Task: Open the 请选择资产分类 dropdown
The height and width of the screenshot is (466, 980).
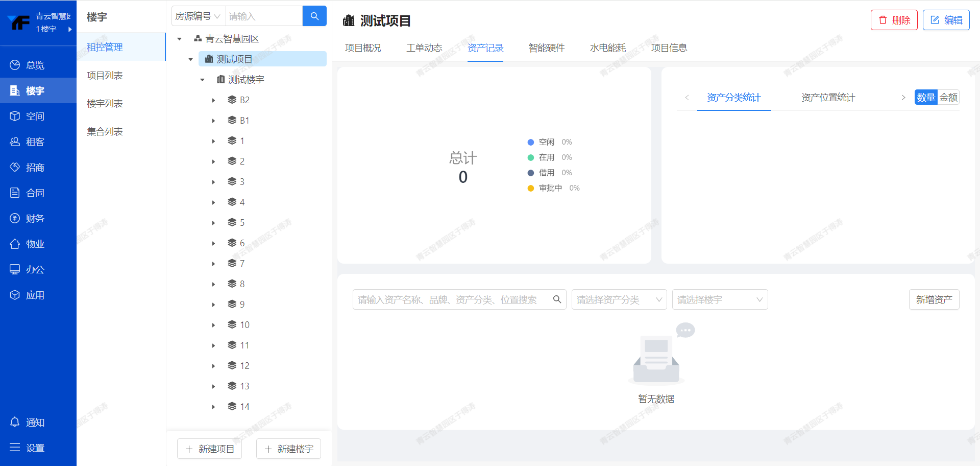Action: point(619,300)
